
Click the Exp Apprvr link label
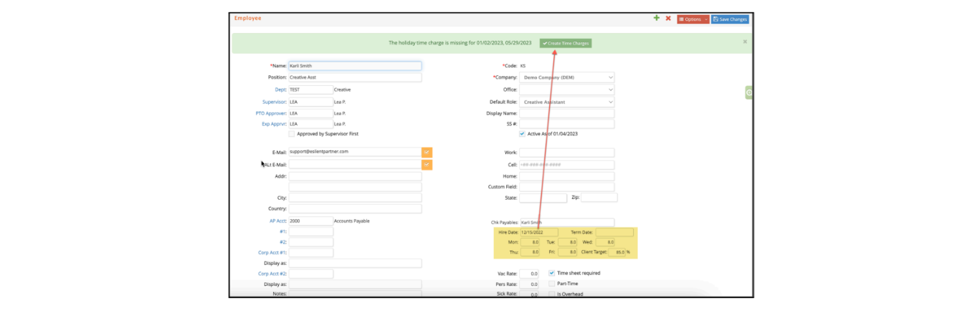274,124
